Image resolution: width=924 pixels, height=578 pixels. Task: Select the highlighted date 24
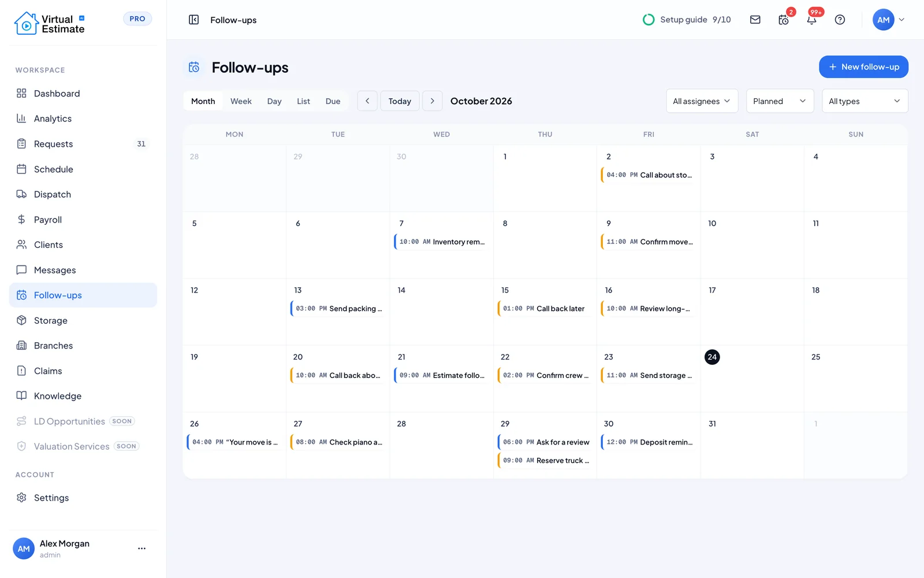click(712, 357)
